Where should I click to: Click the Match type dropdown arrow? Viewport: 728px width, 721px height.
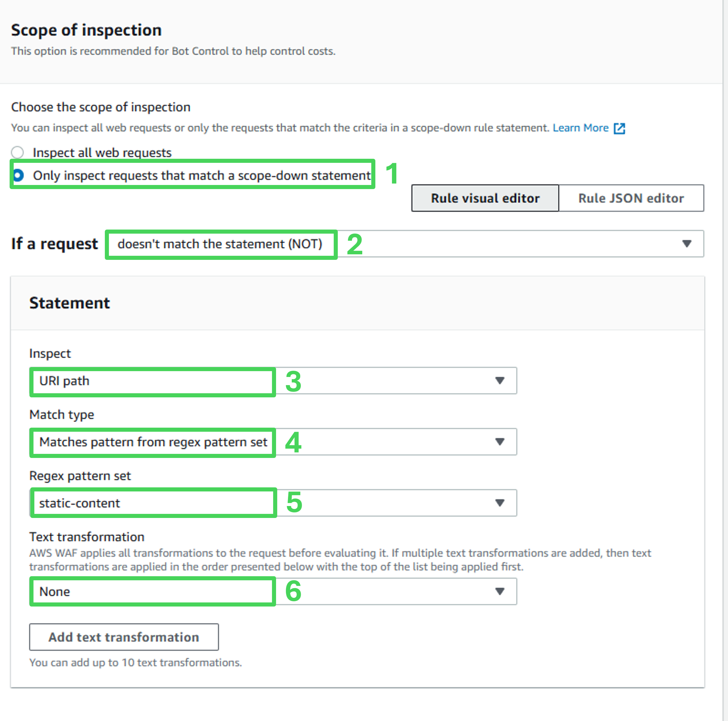pos(500,442)
